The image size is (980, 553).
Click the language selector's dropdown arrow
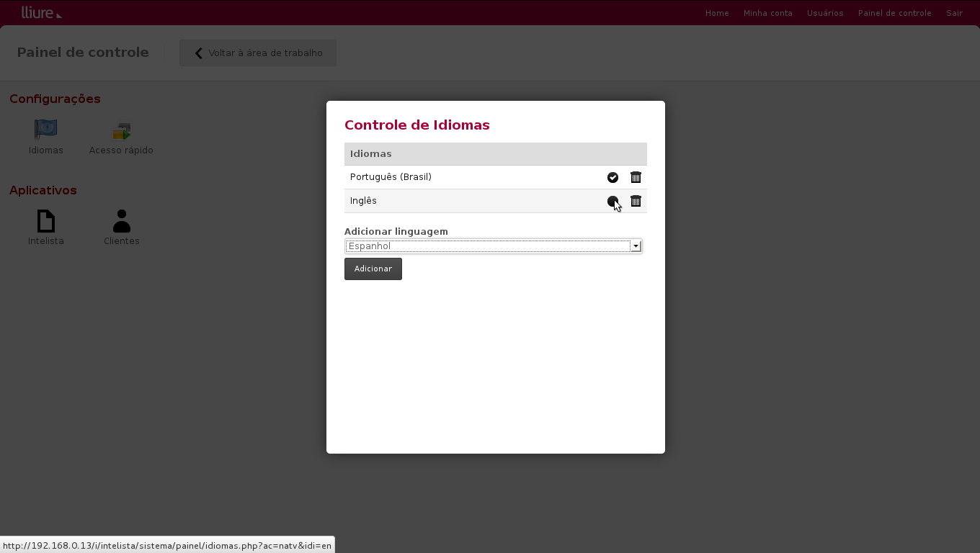[636, 246]
